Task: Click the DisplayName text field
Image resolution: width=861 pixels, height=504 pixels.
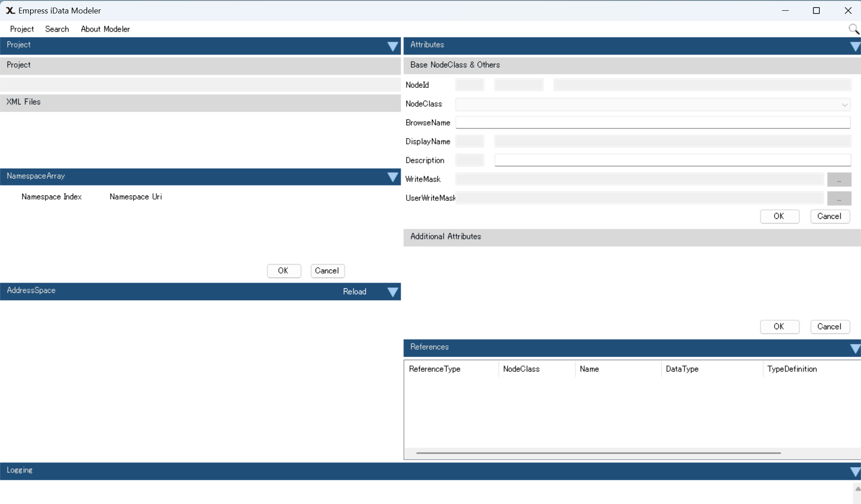Action: click(673, 141)
